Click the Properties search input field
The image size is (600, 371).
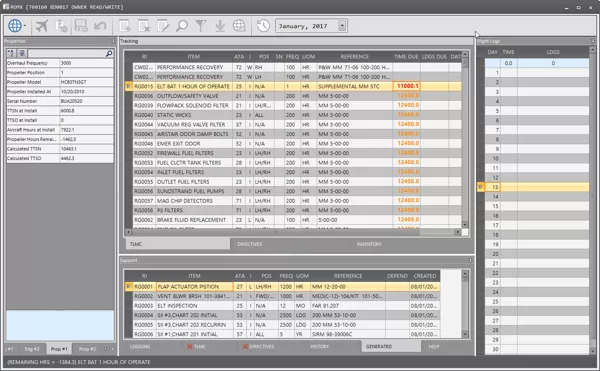click(66, 53)
